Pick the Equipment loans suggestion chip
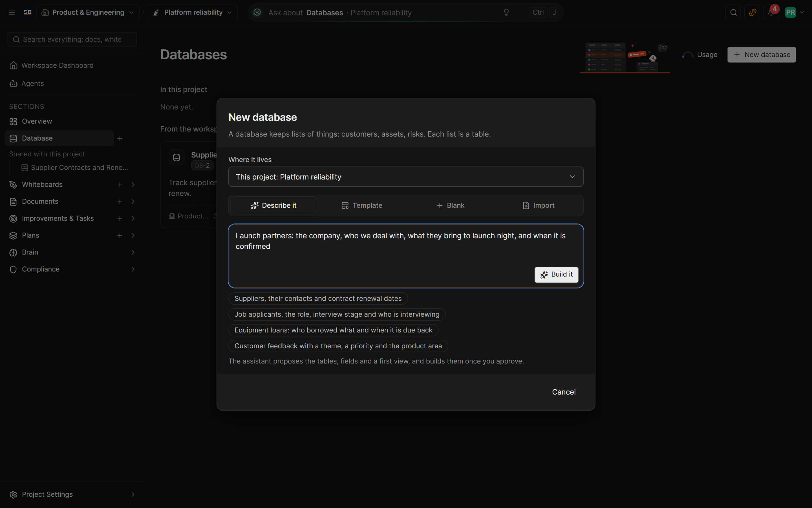The width and height of the screenshot is (812, 508). click(x=334, y=330)
